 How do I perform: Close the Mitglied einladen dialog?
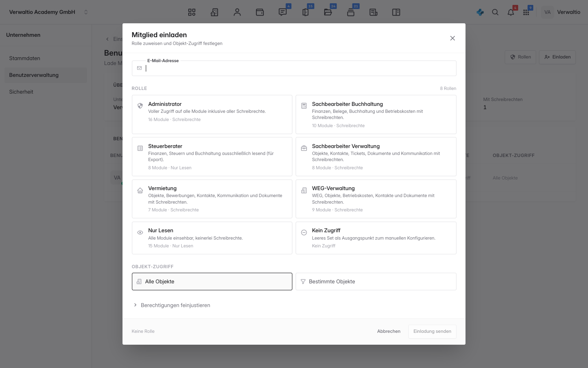coord(452,38)
